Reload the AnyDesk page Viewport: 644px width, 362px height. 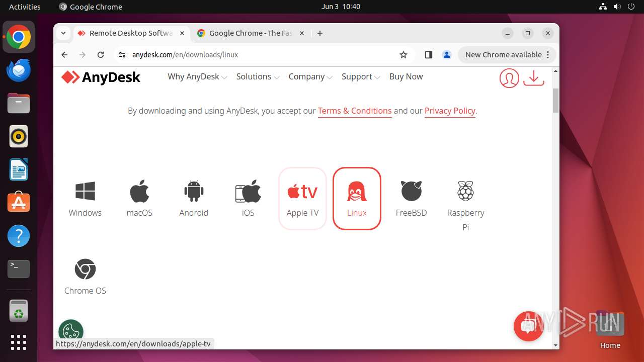(101, 55)
